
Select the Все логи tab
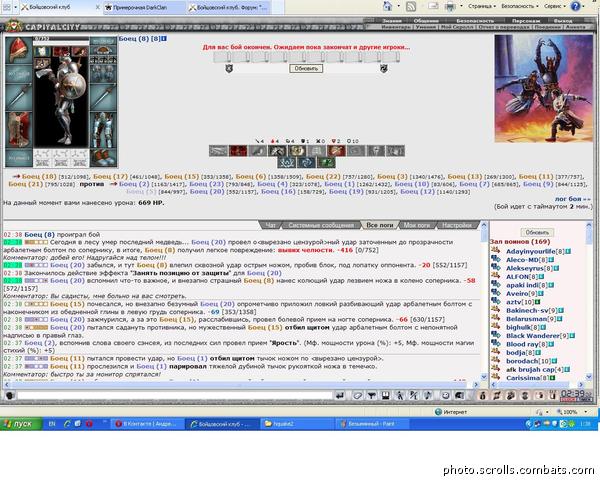coord(380,225)
